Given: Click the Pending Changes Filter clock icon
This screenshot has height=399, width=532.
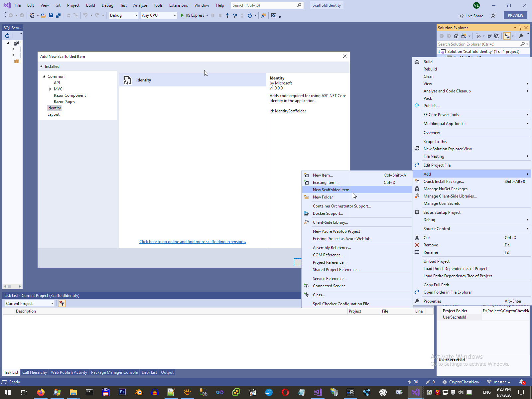Looking at the screenshot, I should pyautogui.click(x=478, y=36).
